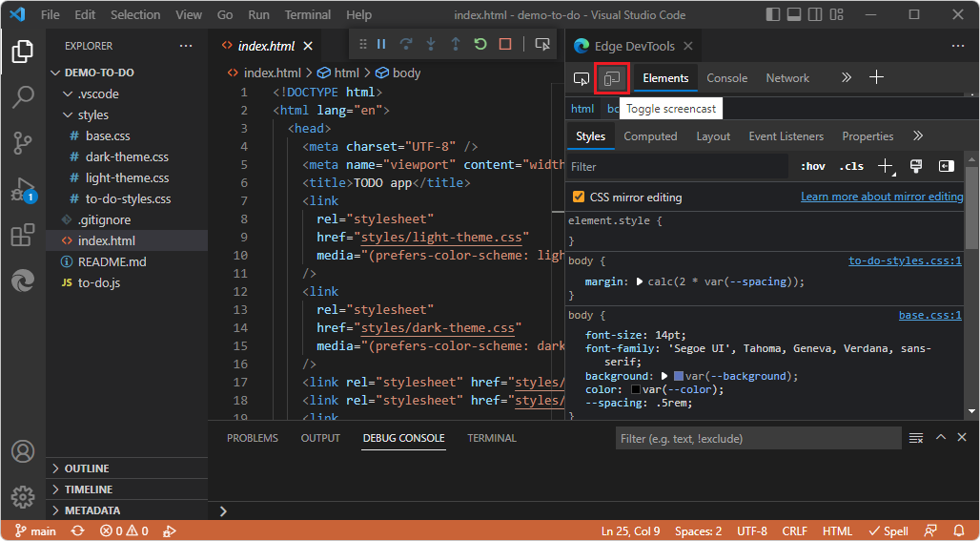
Task: Switch to the Console tab in DevTools
Action: pos(726,78)
